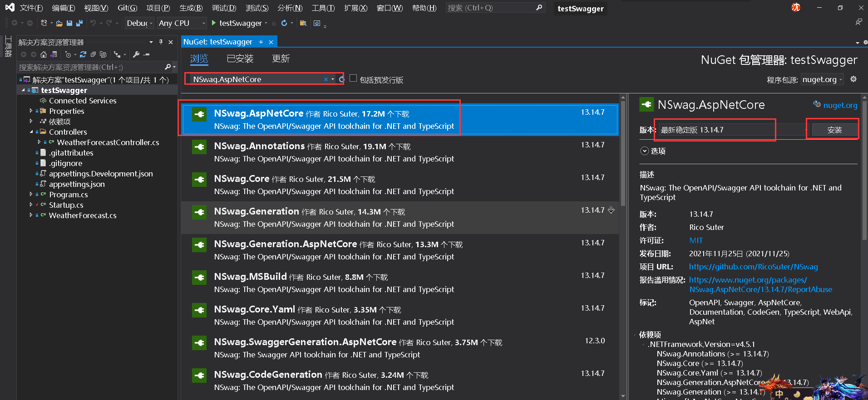Click the restart browser refresh icon
The image size is (868, 400).
click(x=284, y=23)
